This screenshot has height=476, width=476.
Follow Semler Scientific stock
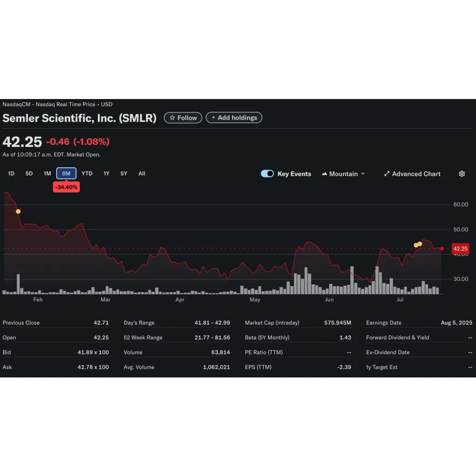(183, 118)
